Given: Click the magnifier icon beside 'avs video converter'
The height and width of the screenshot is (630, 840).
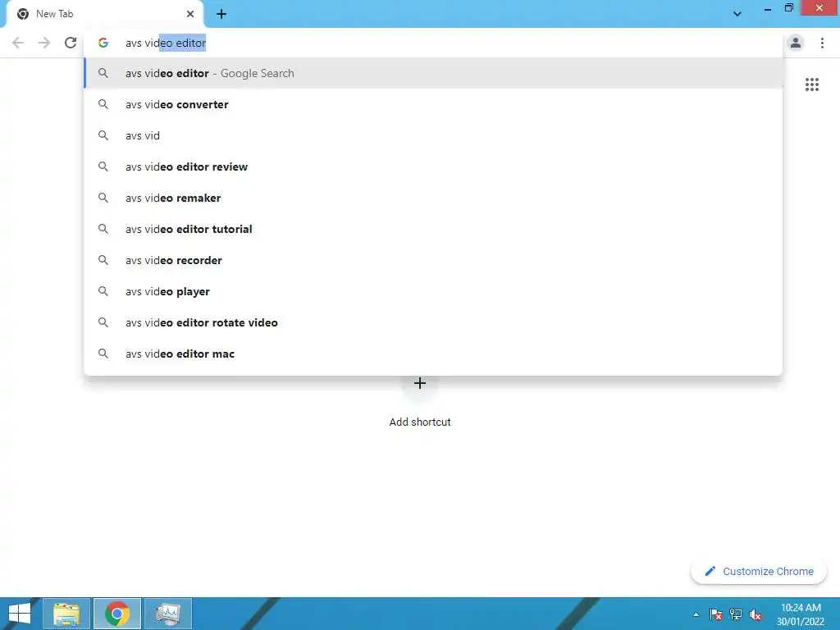Looking at the screenshot, I should [103, 104].
